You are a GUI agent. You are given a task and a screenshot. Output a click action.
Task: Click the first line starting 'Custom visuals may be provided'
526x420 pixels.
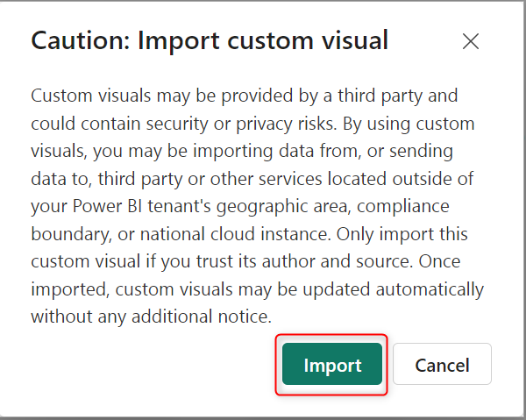click(244, 95)
